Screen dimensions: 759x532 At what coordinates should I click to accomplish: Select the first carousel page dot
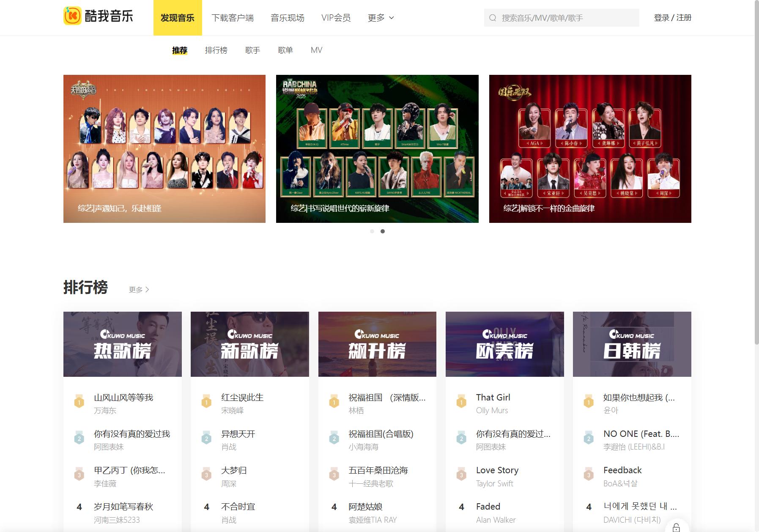click(372, 231)
